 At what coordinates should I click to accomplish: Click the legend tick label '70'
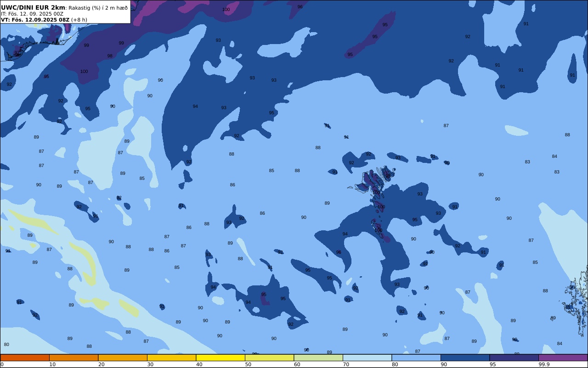click(346, 364)
